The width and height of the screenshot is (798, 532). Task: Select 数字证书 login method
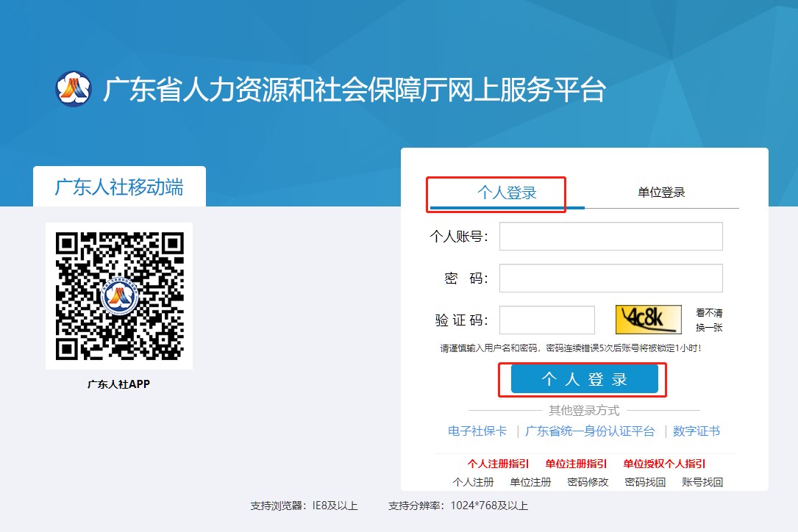click(x=696, y=432)
